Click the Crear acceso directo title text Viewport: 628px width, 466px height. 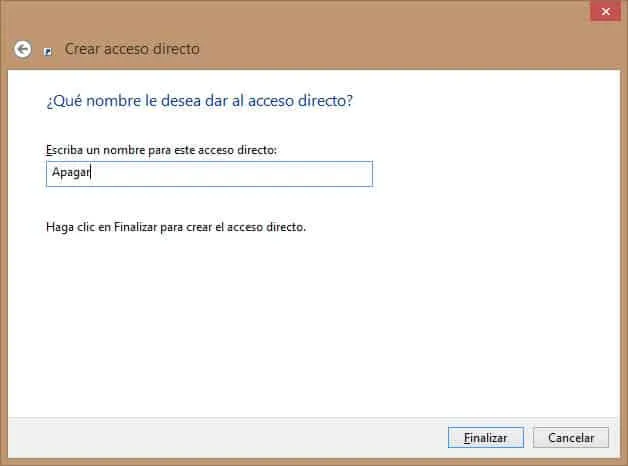132,48
